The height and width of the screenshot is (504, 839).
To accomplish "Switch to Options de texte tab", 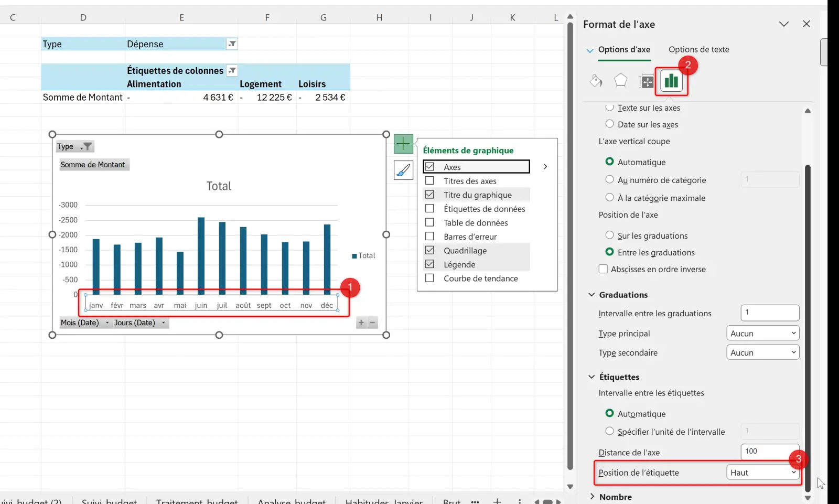I will tap(699, 49).
